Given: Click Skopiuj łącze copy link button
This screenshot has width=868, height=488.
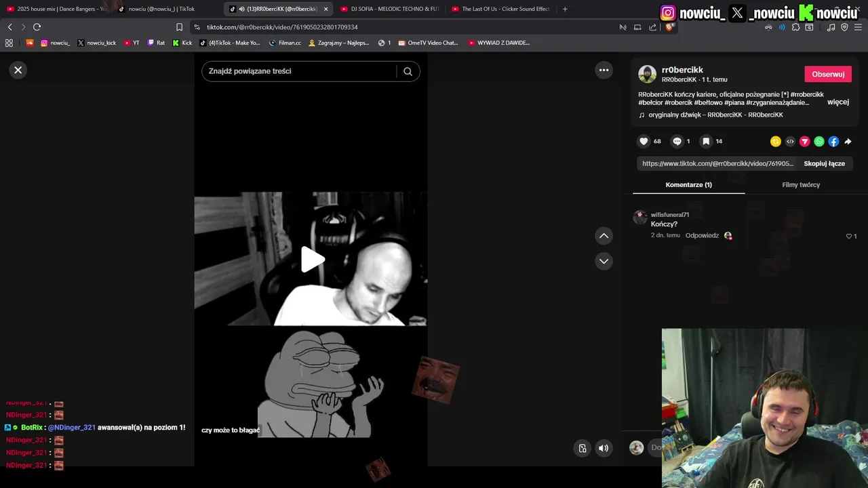Looking at the screenshot, I should pos(824,163).
